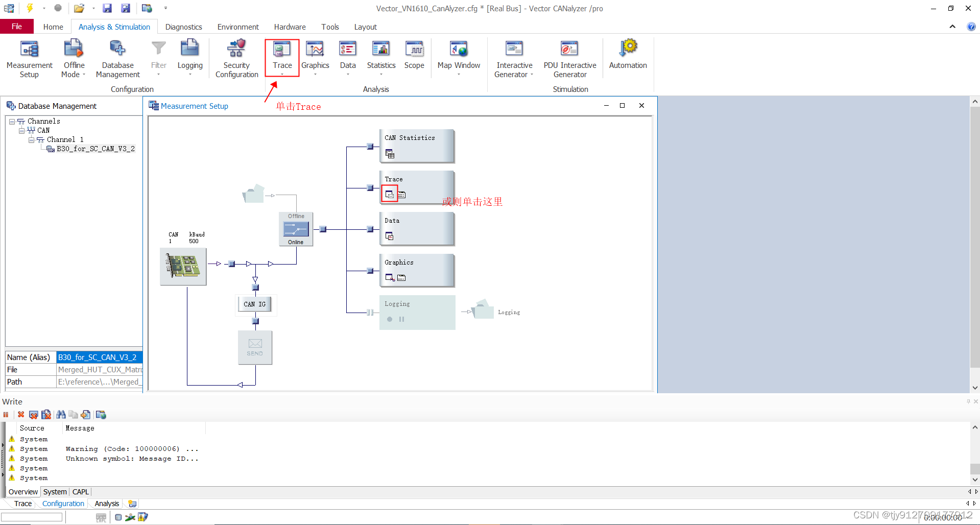Screen dimensions: 980x525
Task: Expand the Map Window dropdown
Action: tap(459, 75)
